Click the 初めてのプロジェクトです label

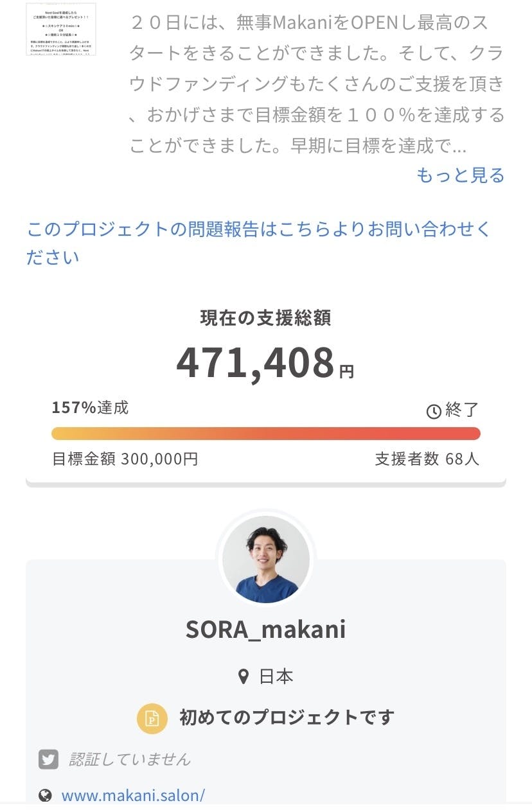[x=287, y=718]
